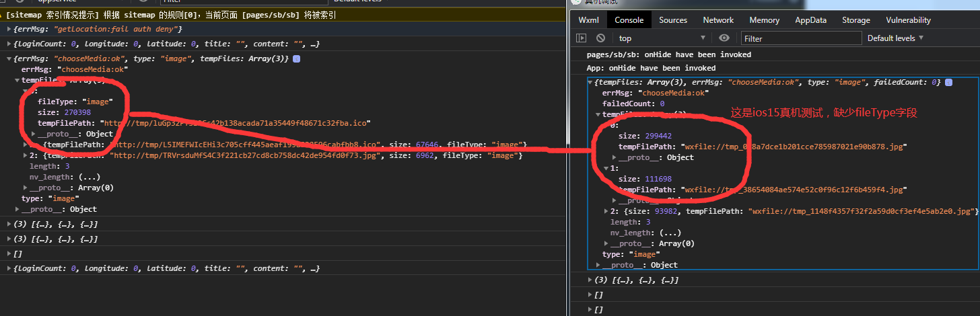Click length: 3 in right console

click(x=631, y=222)
